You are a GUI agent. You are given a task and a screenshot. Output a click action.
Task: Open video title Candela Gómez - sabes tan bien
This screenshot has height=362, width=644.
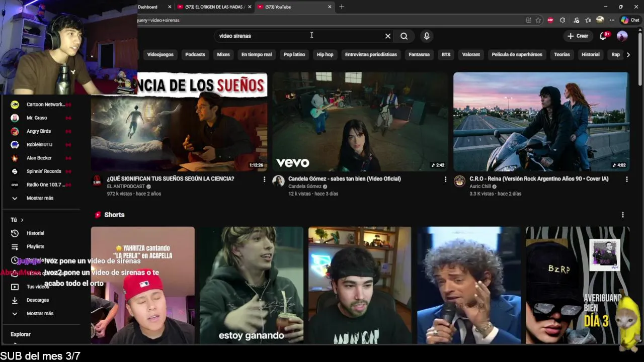[345, 179]
